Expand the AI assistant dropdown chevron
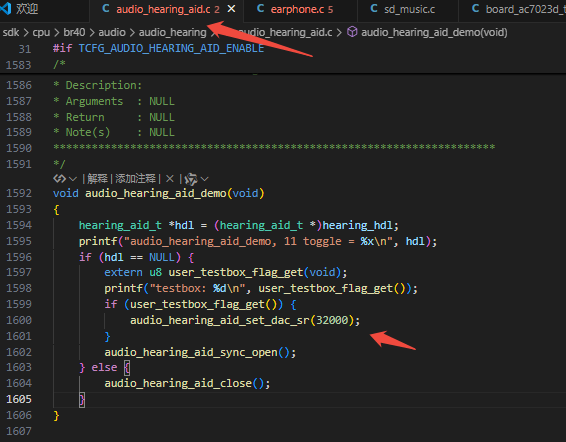Screen dimensions: 566x442 [x=204, y=179]
